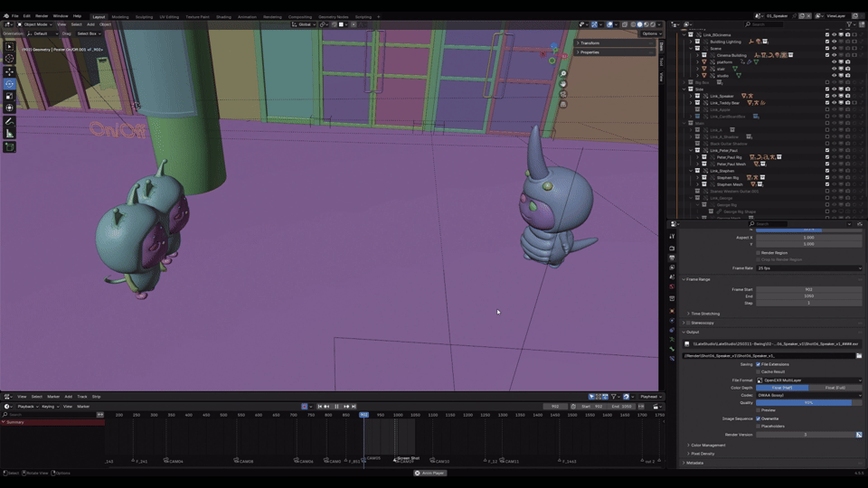Image resolution: width=868 pixels, height=488 pixels.
Task: Expand the Pixel Density panel
Action: [701, 454]
